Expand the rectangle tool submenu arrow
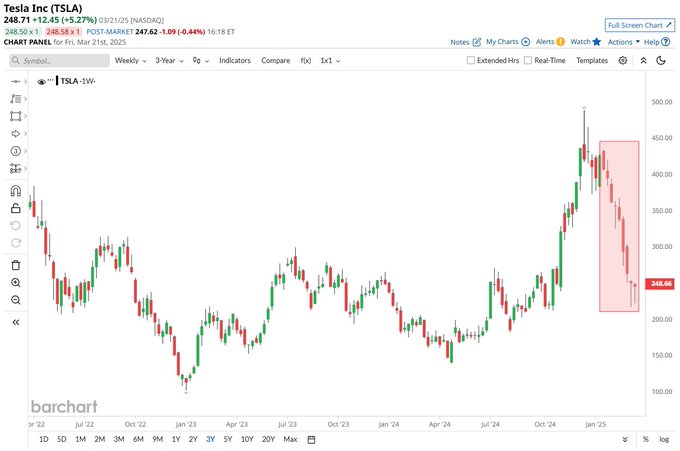This screenshot has width=680, height=451. [26, 116]
